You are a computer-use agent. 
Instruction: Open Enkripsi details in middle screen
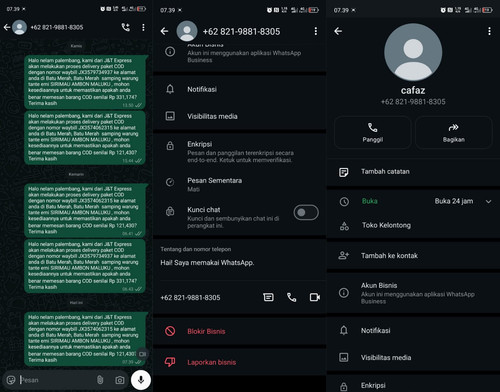(x=240, y=152)
